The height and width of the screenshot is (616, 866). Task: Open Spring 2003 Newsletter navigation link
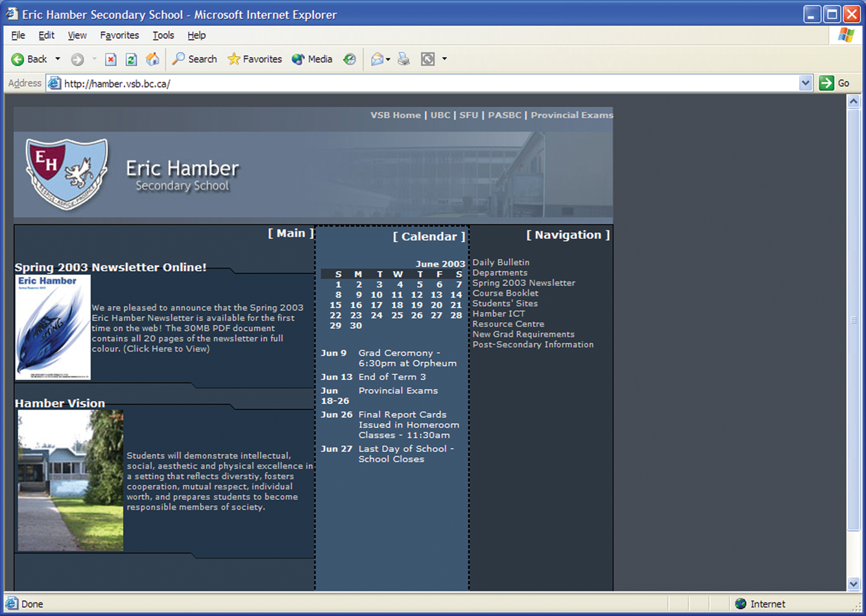pos(524,283)
